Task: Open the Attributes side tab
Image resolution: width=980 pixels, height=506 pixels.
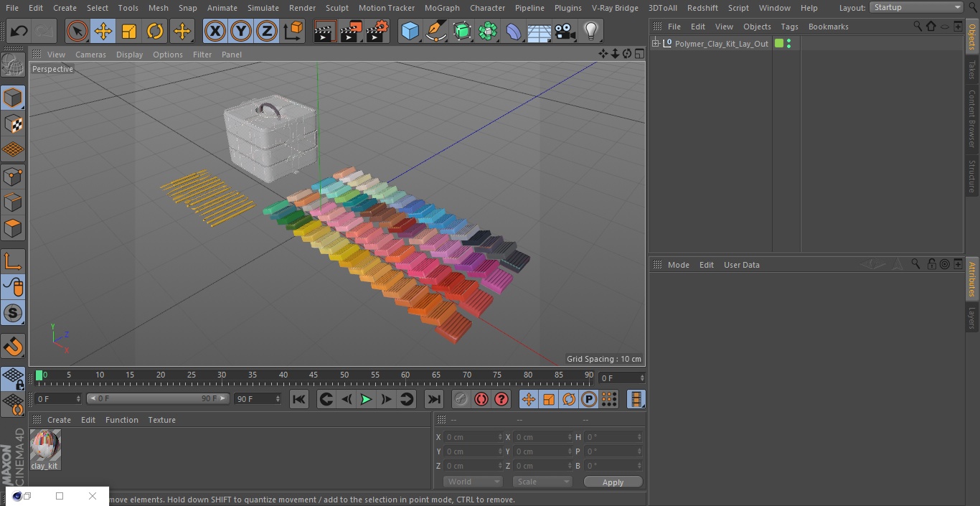Action: [972, 280]
